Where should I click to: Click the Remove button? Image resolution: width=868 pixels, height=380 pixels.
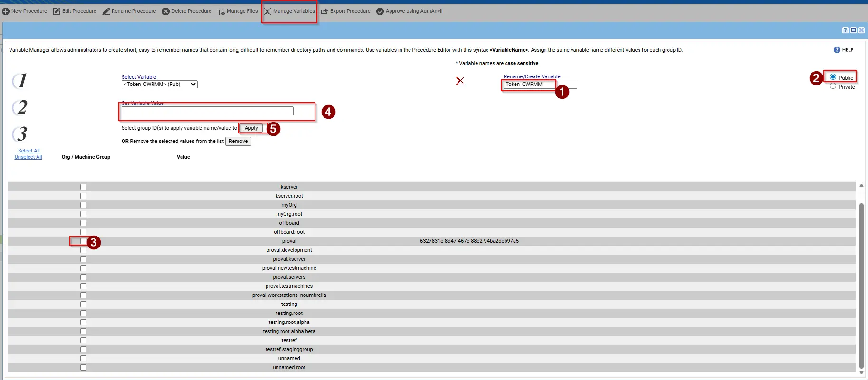pos(238,142)
